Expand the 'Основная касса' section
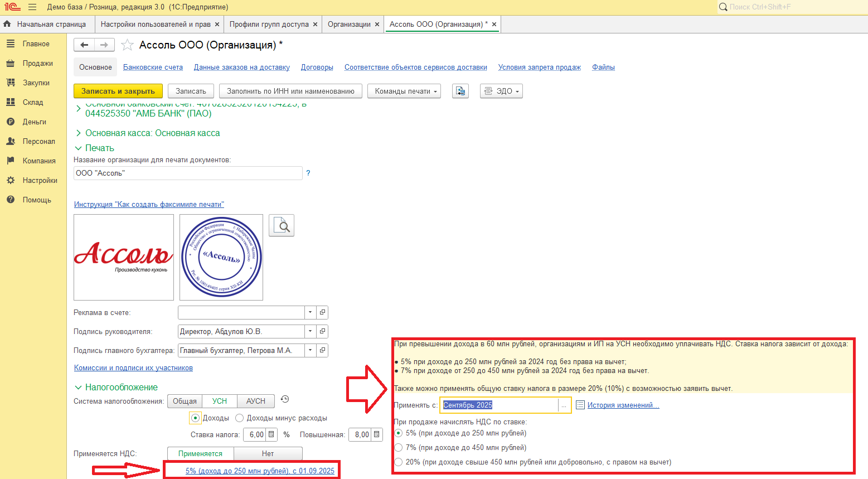868x479 pixels. pos(78,133)
